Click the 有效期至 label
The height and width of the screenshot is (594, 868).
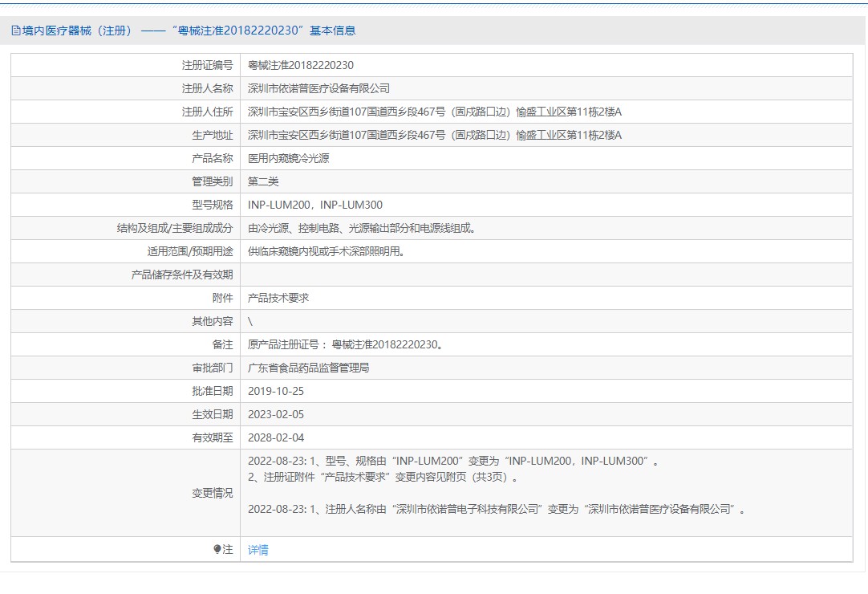213,437
